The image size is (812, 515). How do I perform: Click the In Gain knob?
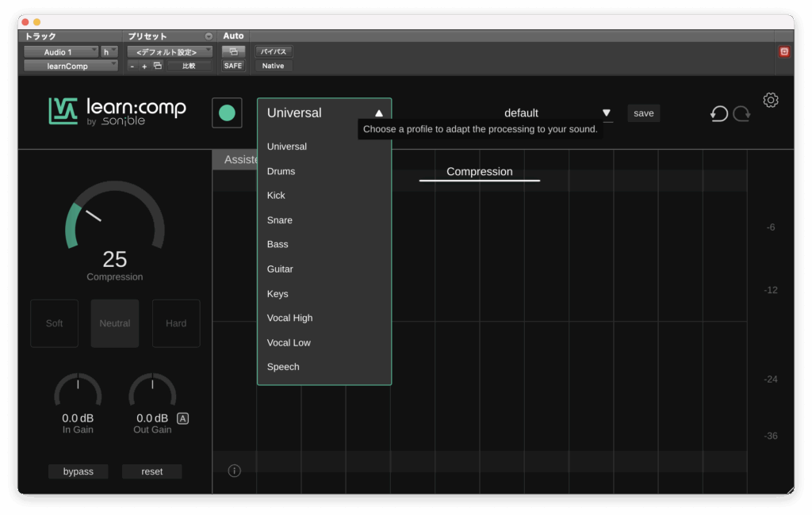click(78, 391)
